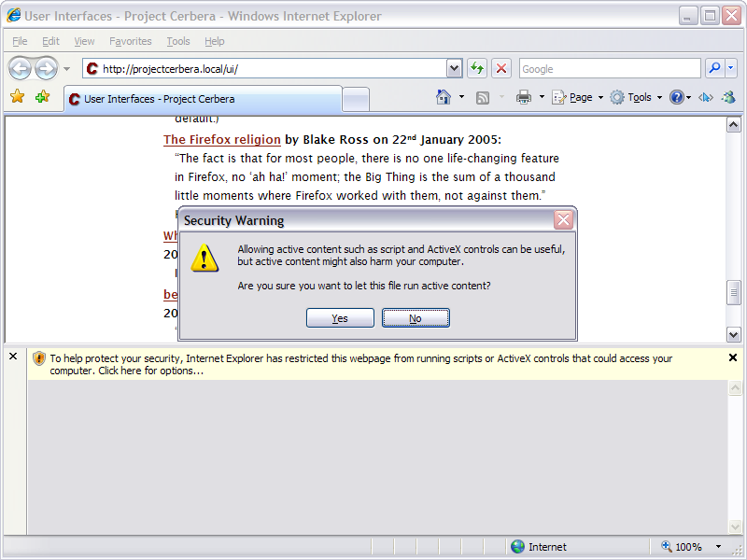The width and height of the screenshot is (747, 560).
Task: Click the Home icon in the toolbar
Action: tap(444, 97)
